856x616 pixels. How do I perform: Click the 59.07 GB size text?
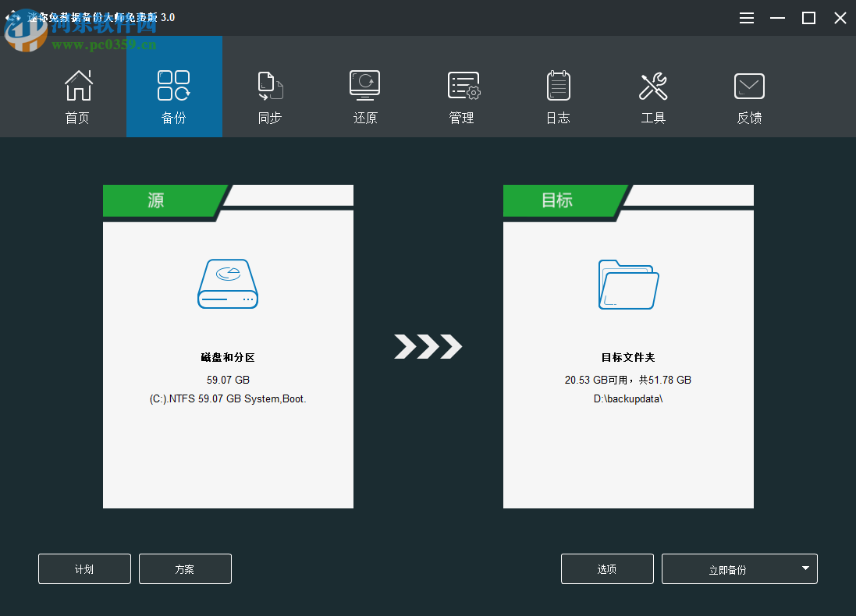click(228, 380)
